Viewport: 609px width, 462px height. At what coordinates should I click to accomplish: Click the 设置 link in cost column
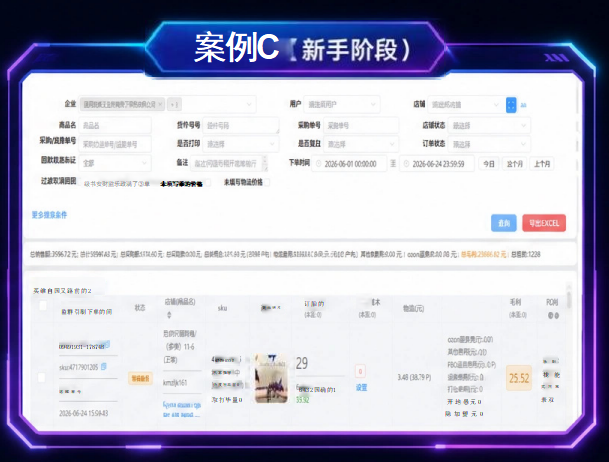pos(362,387)
